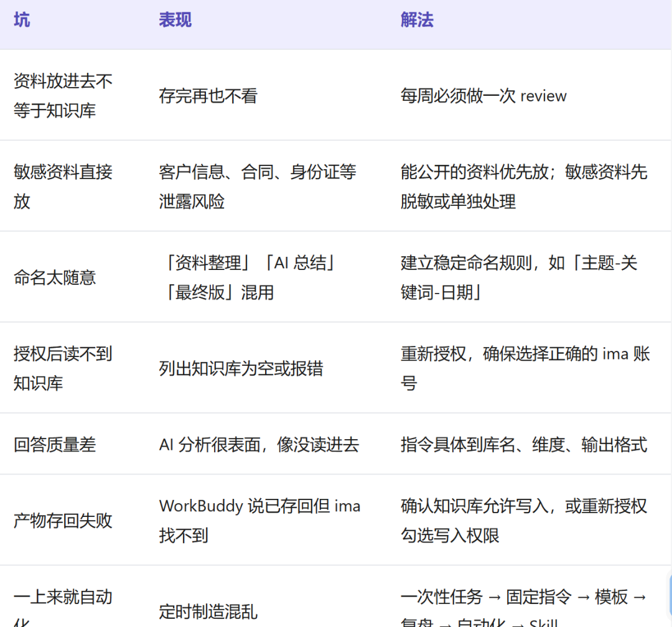The width and height of the screenshot is (672, 627).
Task: Select the 表现 column header
Action: [x=175, y=20]
